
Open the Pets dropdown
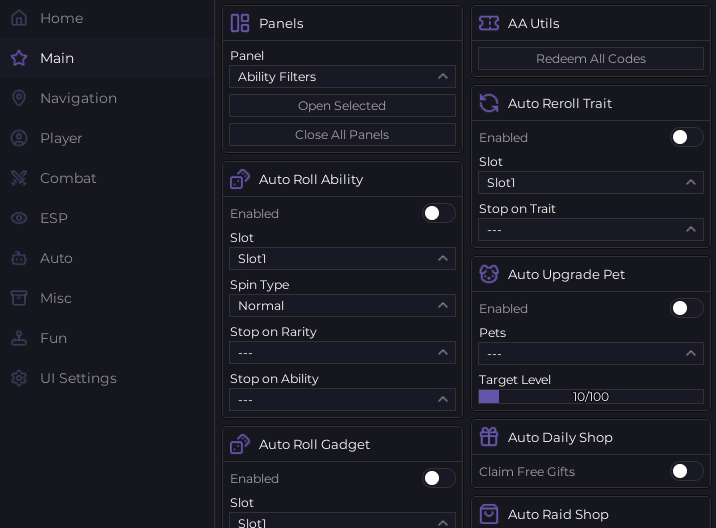click(x=591, y=354)
